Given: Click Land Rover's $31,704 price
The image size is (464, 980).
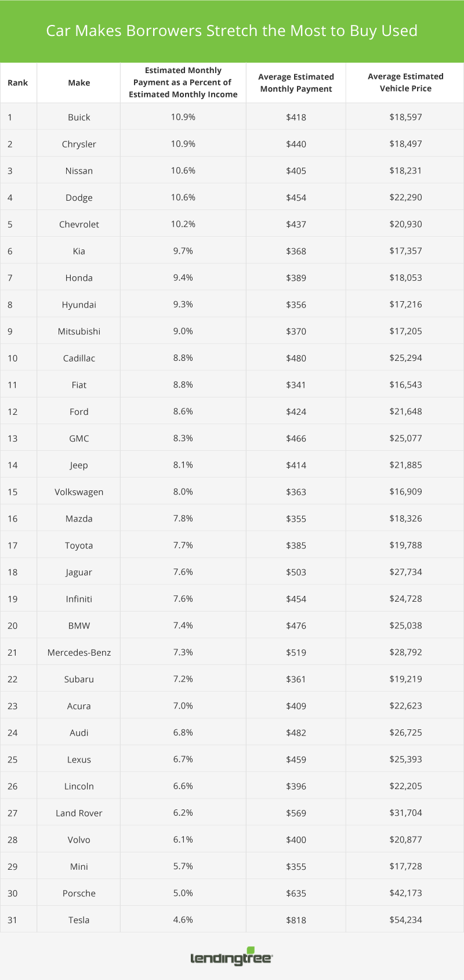Looking at the screenshot, I should pos(405,813).
